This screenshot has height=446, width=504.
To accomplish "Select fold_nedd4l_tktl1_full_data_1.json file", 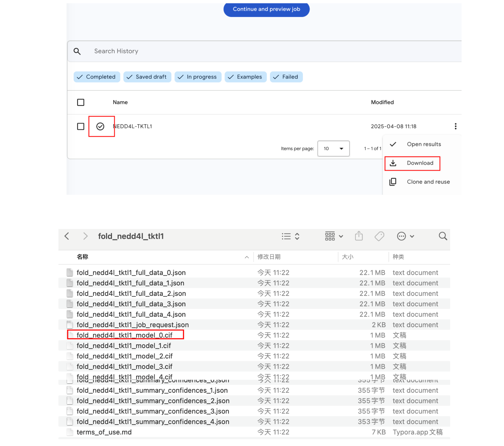I will point(254,283).
